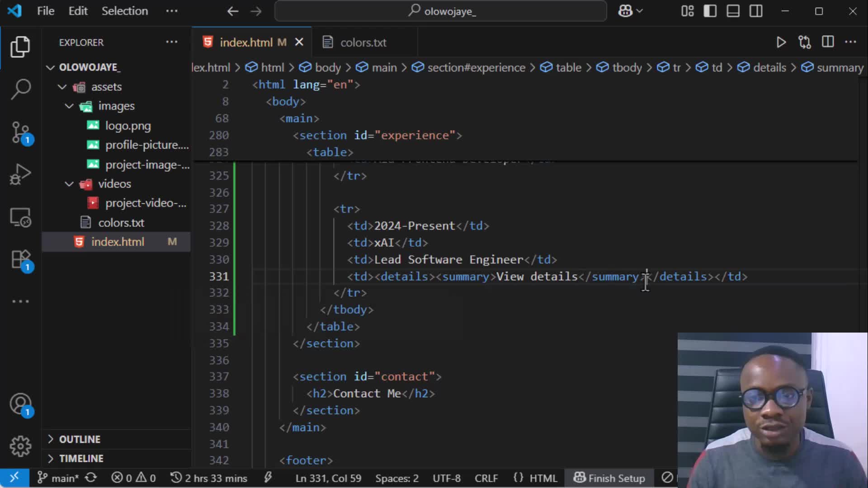Close the index.html tab

299,42
